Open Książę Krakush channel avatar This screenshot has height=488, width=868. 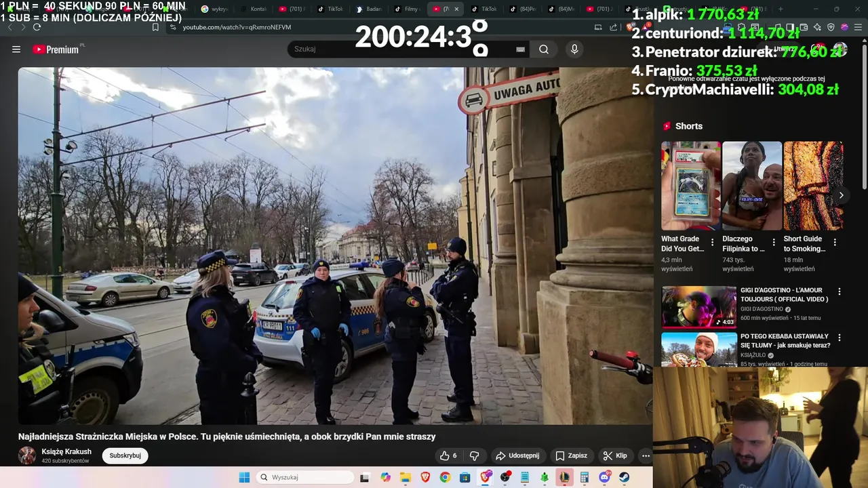point(27,455)
